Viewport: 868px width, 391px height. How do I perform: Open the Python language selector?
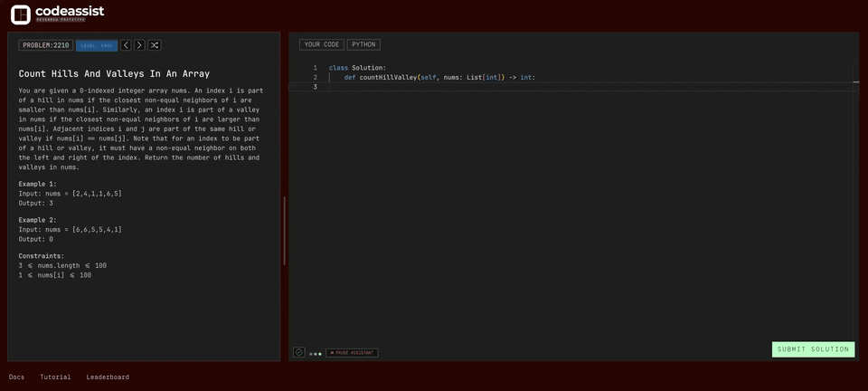[x=363, y=44]
